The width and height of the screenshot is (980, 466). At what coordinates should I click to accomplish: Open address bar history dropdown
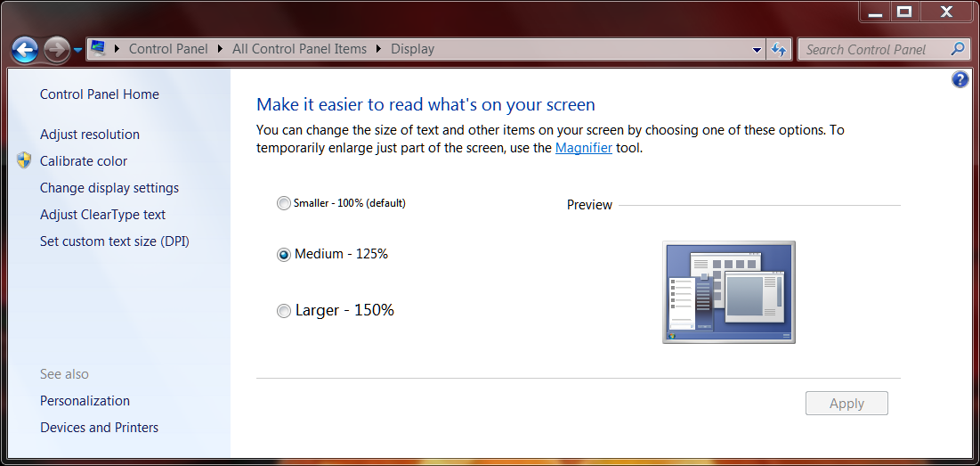coord(757,49)
